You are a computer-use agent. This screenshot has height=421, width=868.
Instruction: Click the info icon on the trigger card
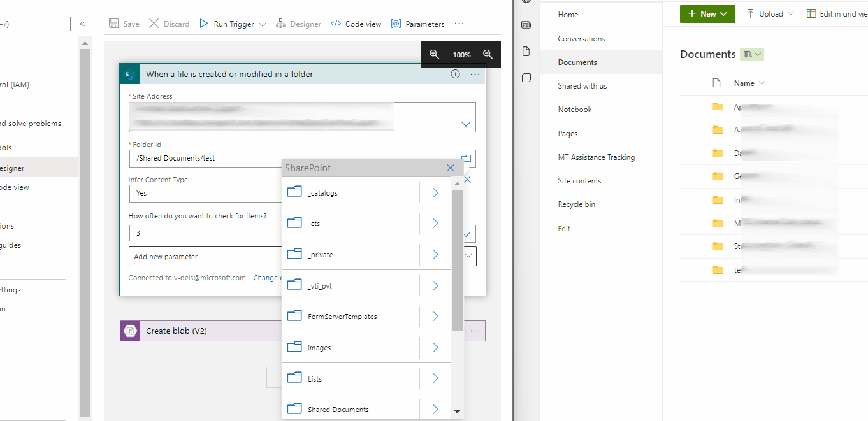click(454, 74)
